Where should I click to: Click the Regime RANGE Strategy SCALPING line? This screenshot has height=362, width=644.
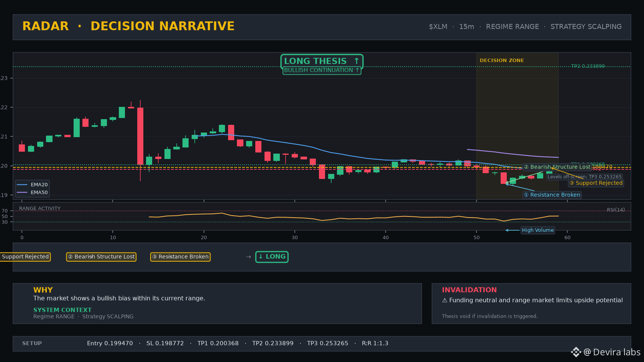coord(84,316)
